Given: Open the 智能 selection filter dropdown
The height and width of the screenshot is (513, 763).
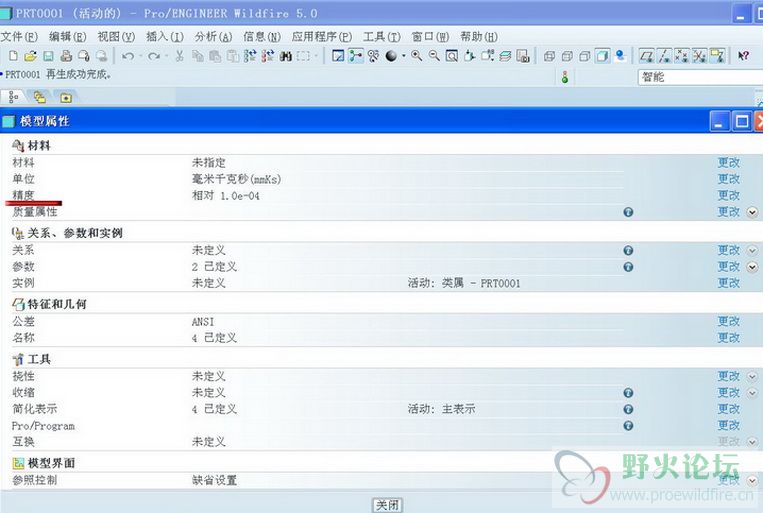Looking at the screenshot, I should (700, 77).
